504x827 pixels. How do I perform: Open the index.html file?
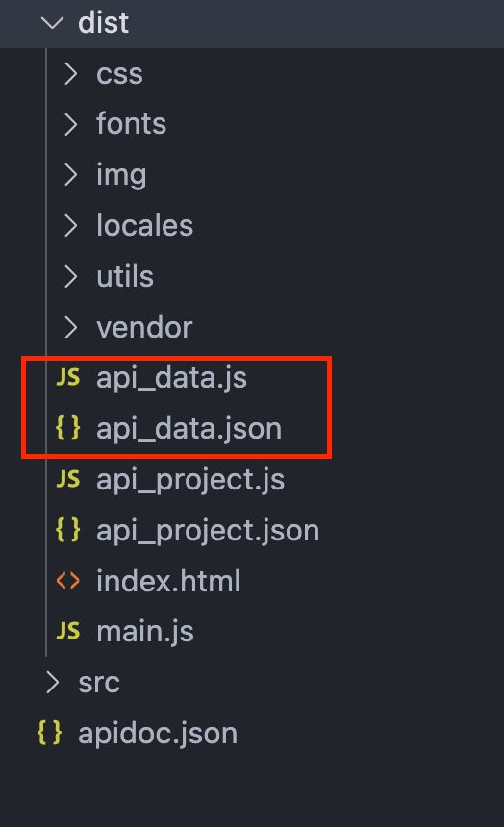(x=168, y=581)
